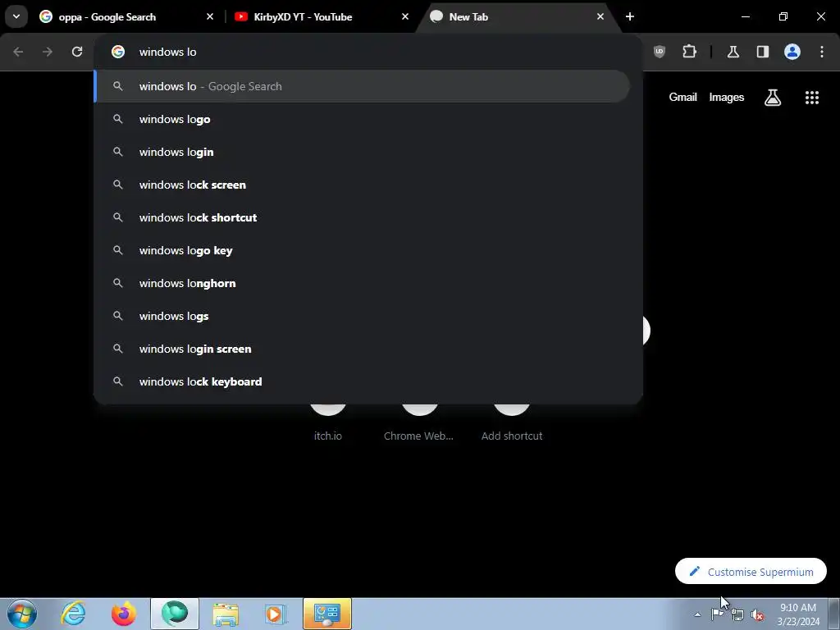
Task: Close the KirbyXD YT - YouTube tab
Action: point(405,16)
